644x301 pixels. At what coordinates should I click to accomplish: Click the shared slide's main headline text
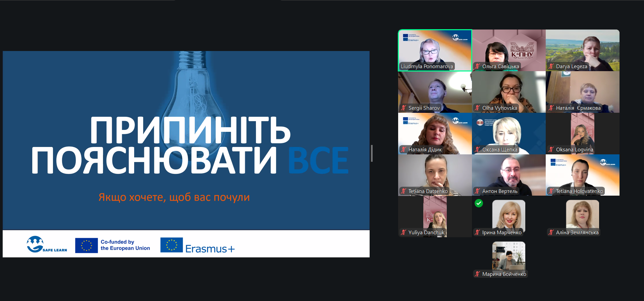[x=190, y=145]
